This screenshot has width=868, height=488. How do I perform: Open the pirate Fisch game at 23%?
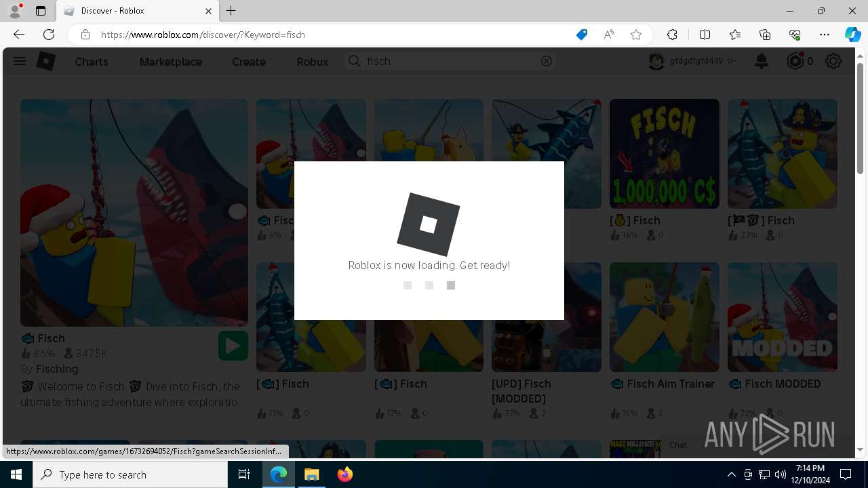(783, 154)
